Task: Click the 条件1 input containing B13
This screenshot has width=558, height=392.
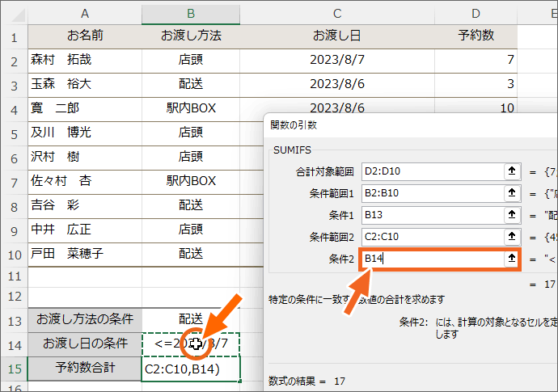Action: point(433,215)
